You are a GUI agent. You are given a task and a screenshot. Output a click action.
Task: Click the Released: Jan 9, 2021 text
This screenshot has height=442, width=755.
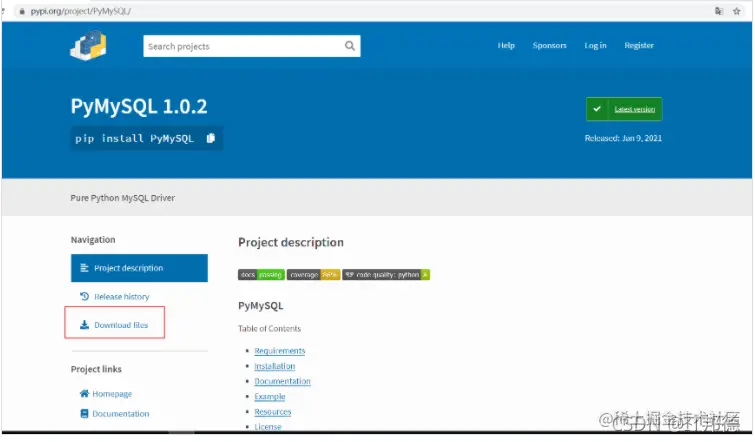pyautogui.click(x=623, y=138)
